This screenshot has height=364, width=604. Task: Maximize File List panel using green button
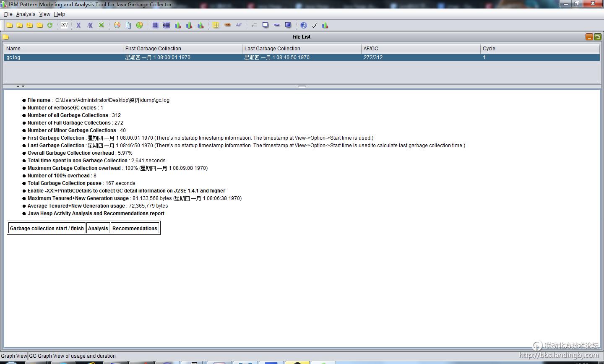coord(597,37)
